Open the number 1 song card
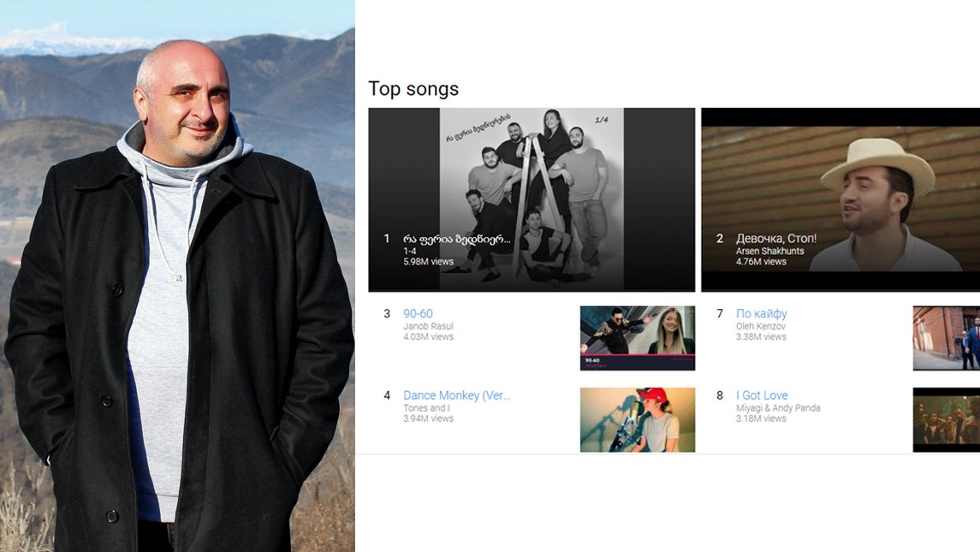Viewport: 980px width, 552px height. point(532,199)
